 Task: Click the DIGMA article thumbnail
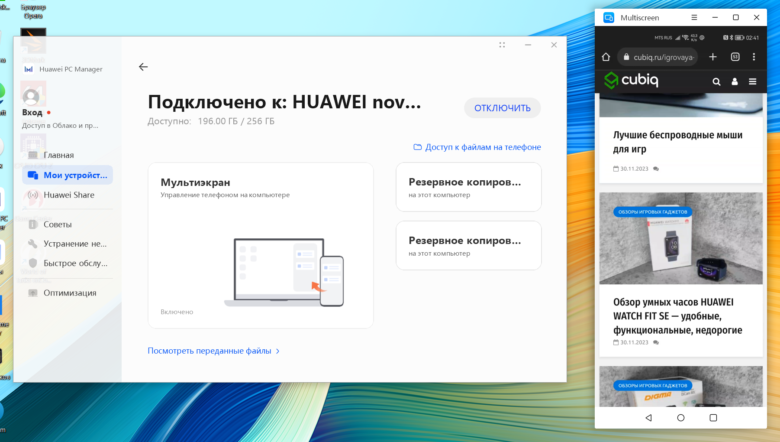tap(681, 387)
